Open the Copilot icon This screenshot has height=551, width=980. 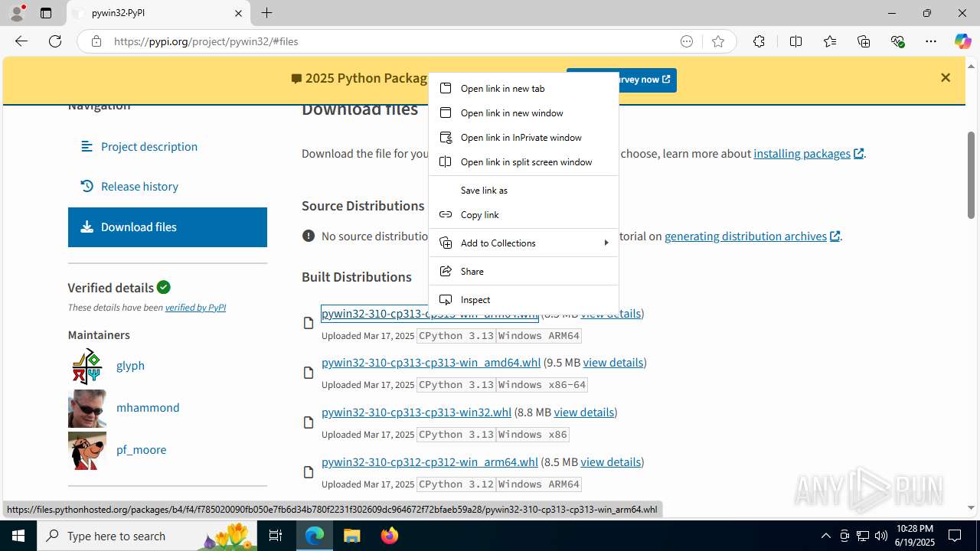pyautogui.click(x=962, y=41)
